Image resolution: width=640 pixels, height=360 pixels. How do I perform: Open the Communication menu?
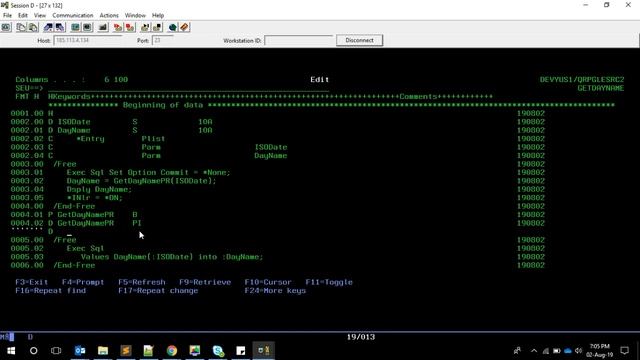coord(73,15)
